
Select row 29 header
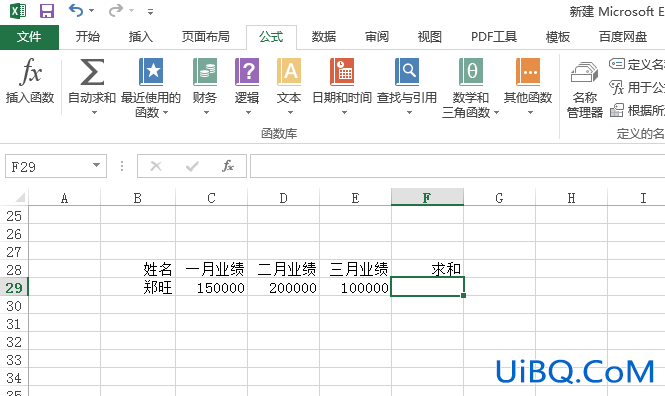click(14, 287)
